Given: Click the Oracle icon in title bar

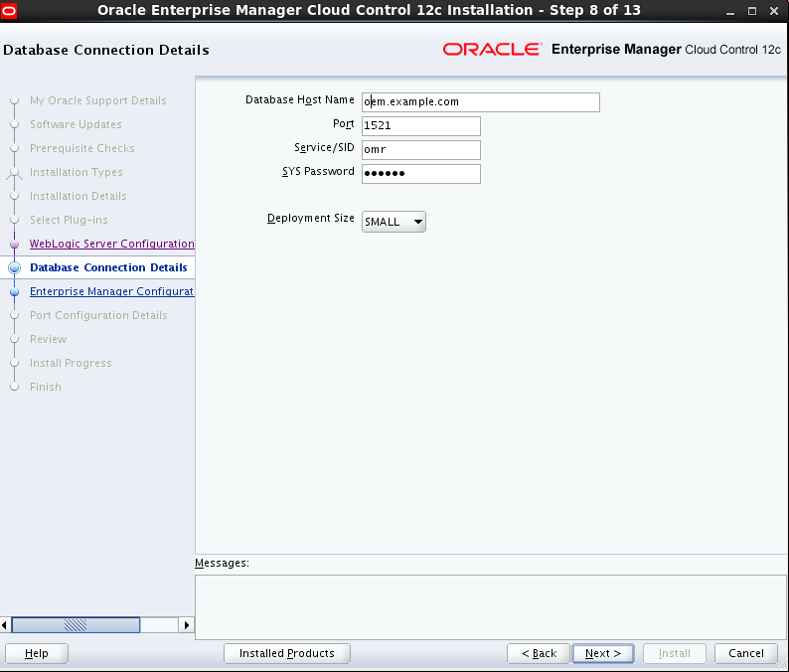Looking at the screenshot, I should pyautogui.click(x=9, y=11).
